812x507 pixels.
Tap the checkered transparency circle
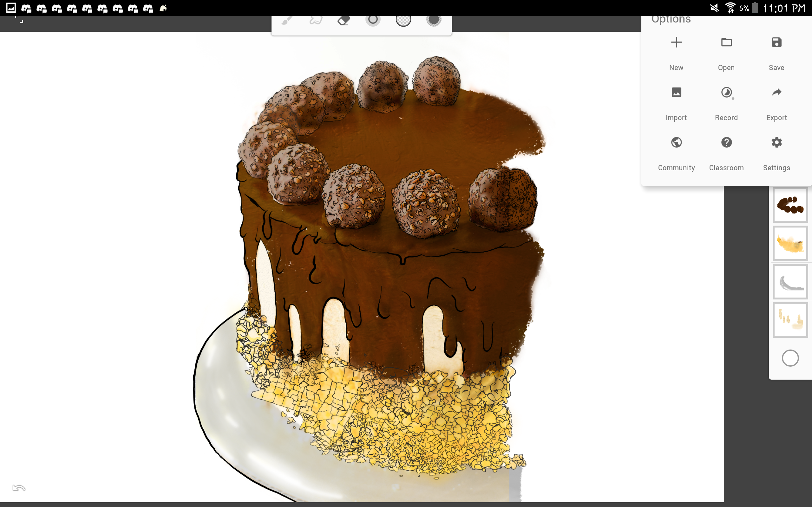coord(403,20)
